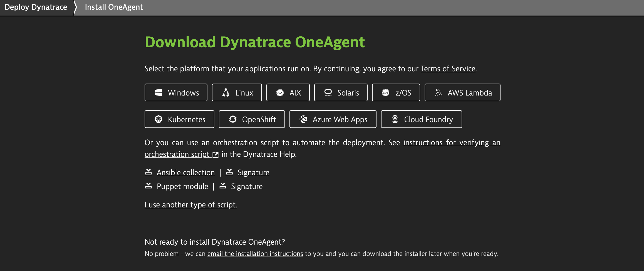Click the external-link icon after orchestration script
Viewport: 644px width, 271px height.
[x=216, y=155]
